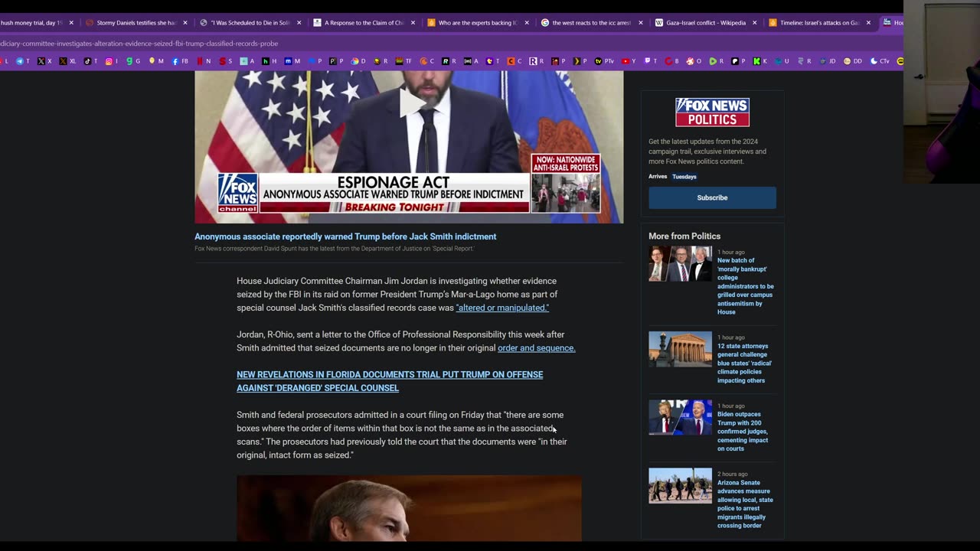Viewport: 980px width, 551px height.
Task: Open Arizona Senate advances measure article
Action: tap(745, 504)
